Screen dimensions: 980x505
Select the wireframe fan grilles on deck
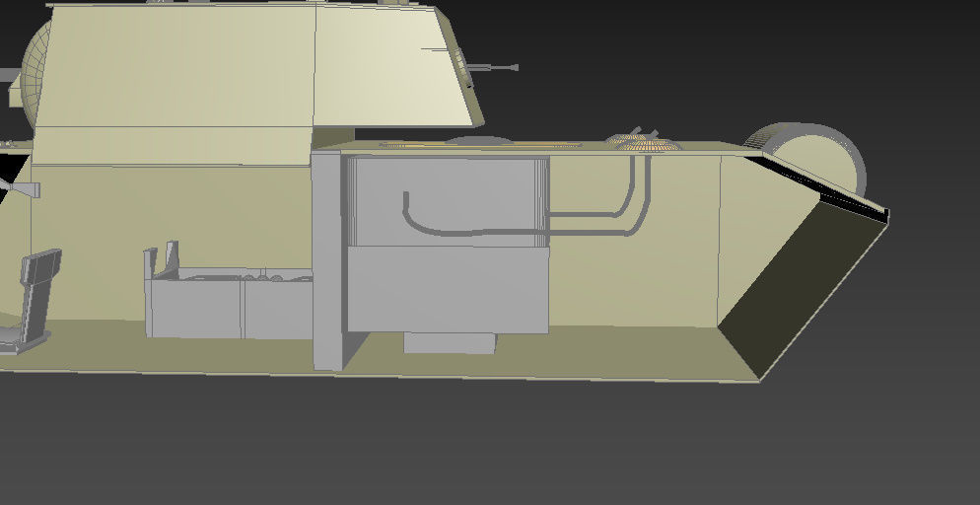coord(644,141)
